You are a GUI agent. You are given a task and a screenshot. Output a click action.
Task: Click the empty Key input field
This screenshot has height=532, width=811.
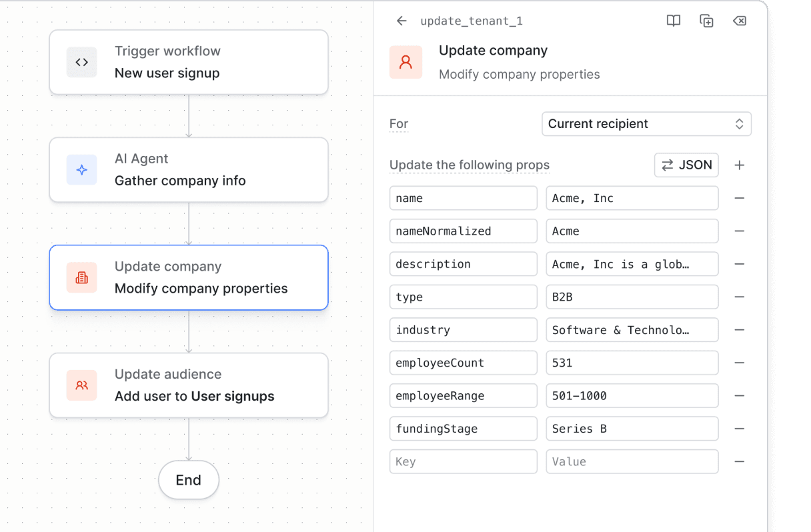click(x=463, y=461)
